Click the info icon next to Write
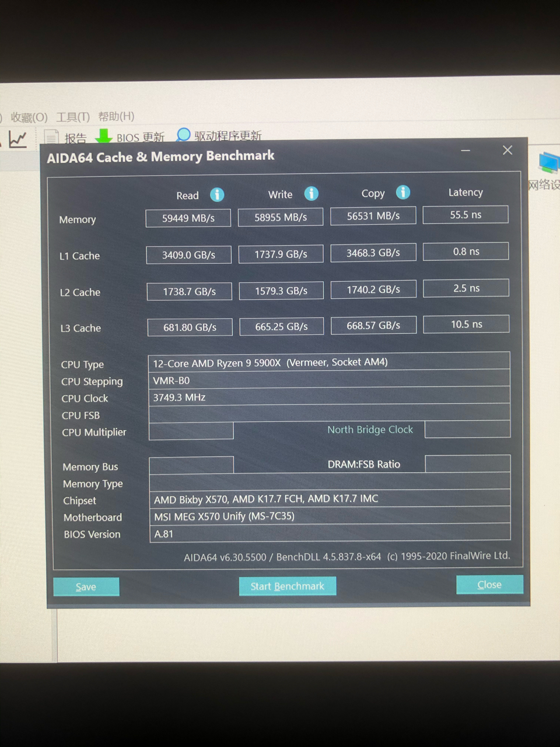Screen dimensions: 560x747 tap(311, 193)
